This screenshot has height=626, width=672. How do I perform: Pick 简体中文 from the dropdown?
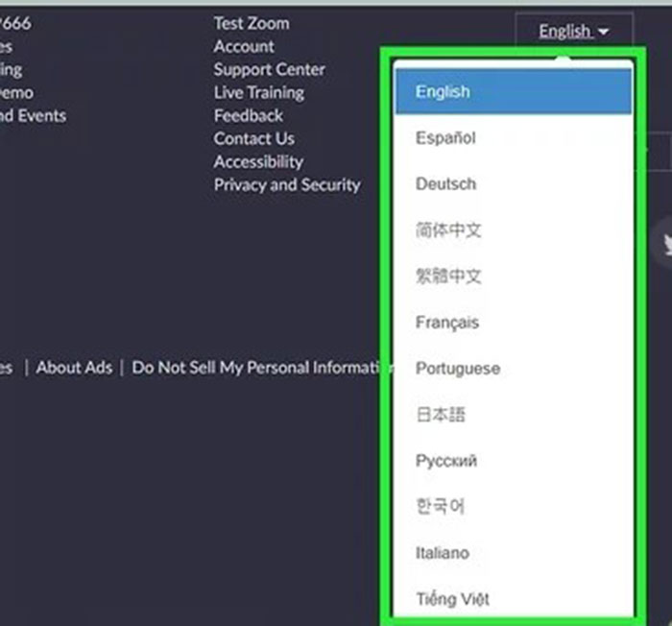[448, 230]
